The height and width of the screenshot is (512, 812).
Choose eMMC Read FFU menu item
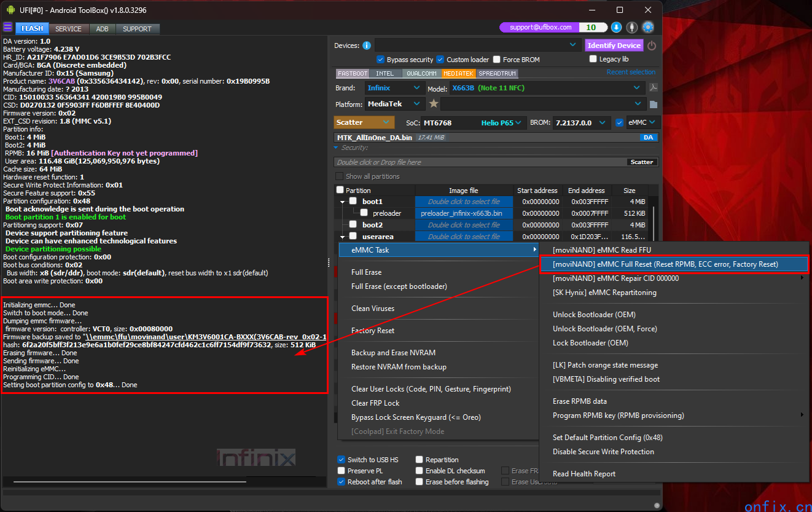pos(674,250)
